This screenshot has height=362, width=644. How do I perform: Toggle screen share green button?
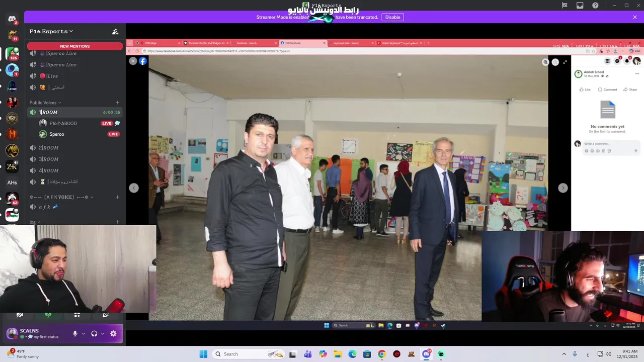coord(48,315)
